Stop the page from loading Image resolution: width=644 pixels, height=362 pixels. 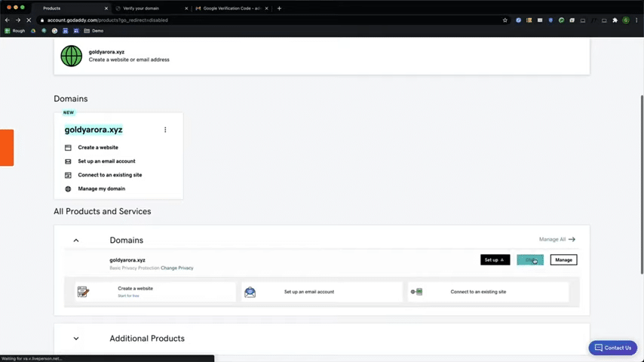click(29, 20)
